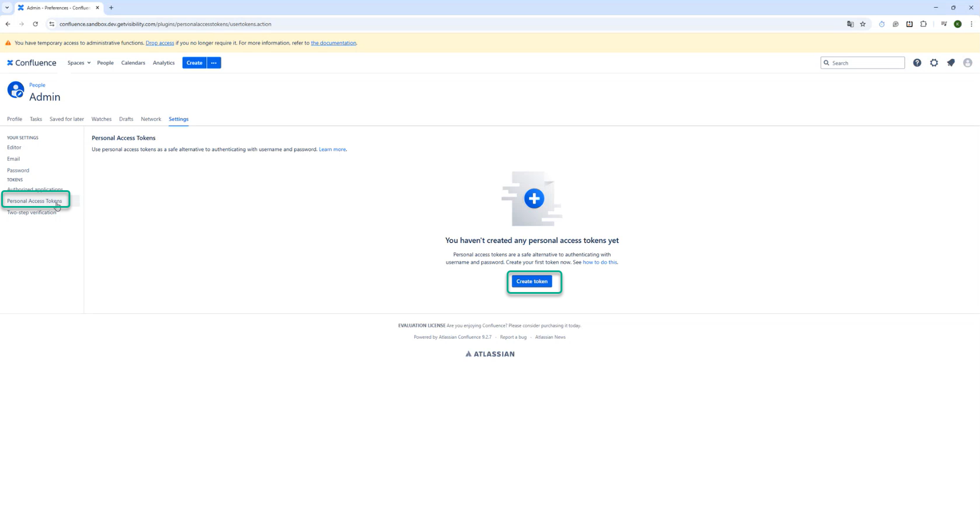Switch to the Watches tab

click(101, 119)
